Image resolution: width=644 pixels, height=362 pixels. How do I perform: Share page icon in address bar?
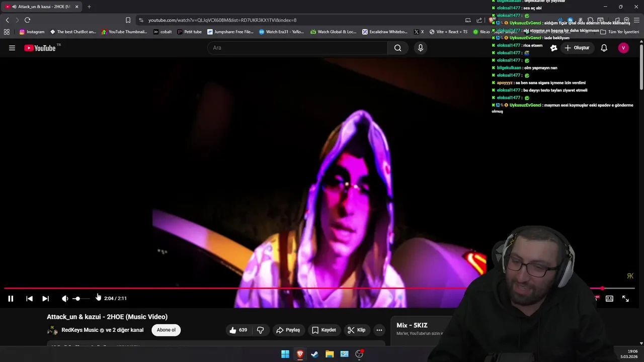click(x=479, y=20)
